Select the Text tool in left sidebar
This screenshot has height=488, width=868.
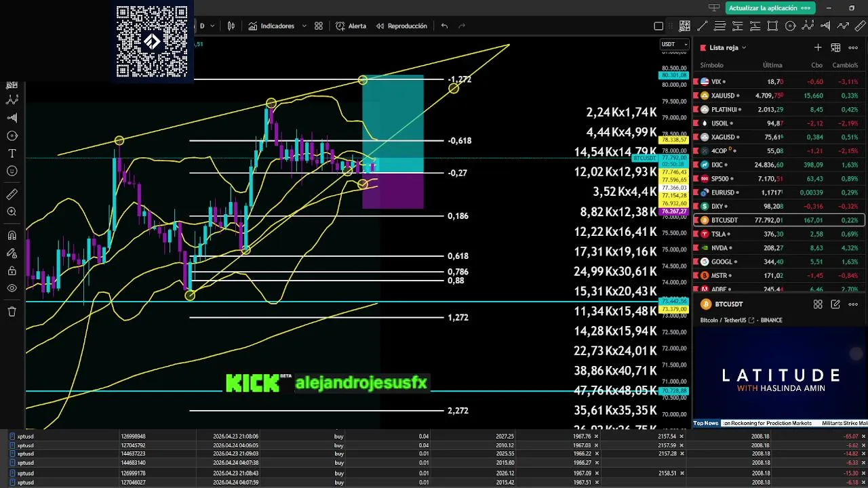[12, 154]
